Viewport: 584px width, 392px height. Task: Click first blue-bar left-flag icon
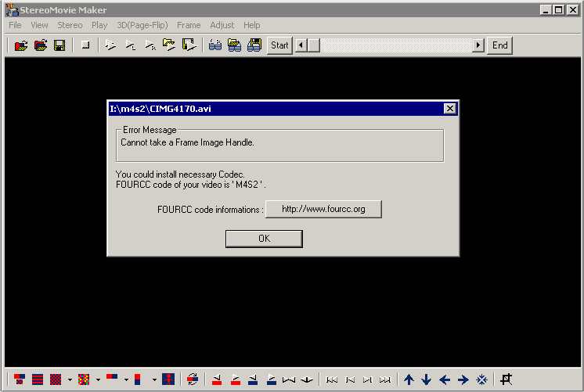[x=253, y=379]
